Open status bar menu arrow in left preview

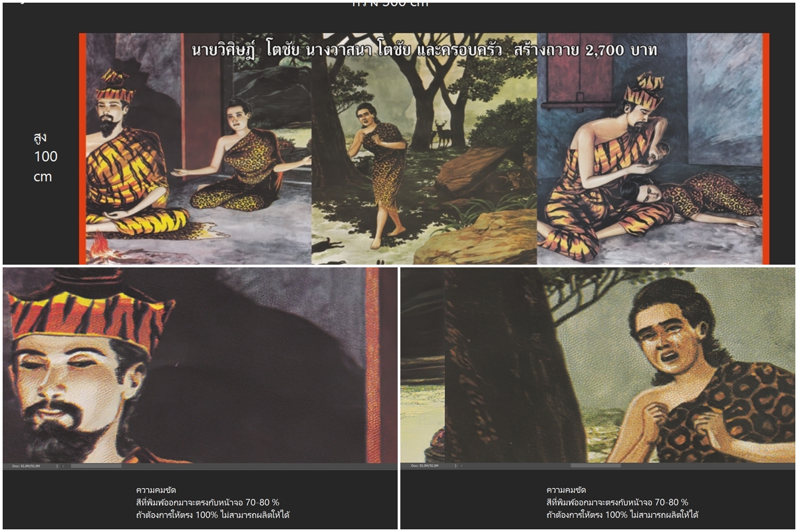tap(57, 466)
